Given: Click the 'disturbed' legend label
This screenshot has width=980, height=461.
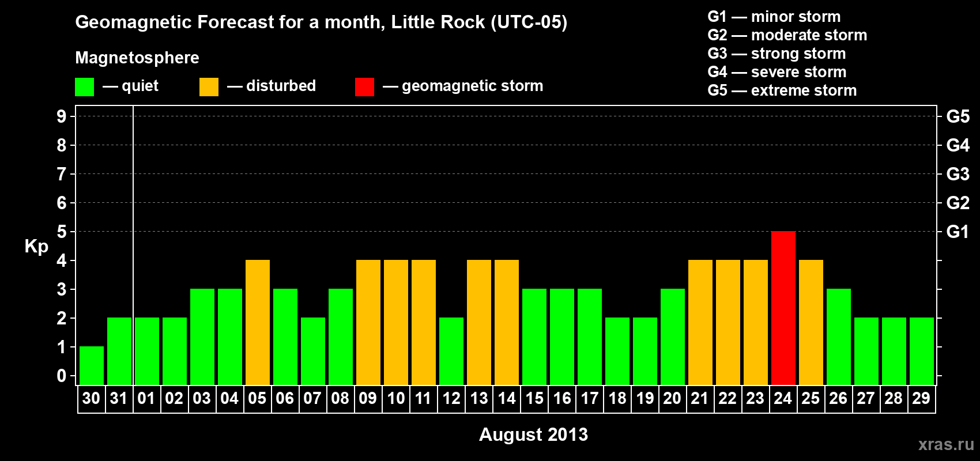Looking at the screenshot, I should tap(281, 86).
